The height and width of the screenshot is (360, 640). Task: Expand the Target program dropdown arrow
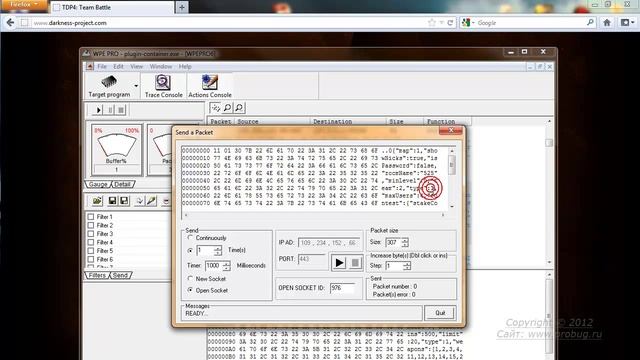coord(136,86)
